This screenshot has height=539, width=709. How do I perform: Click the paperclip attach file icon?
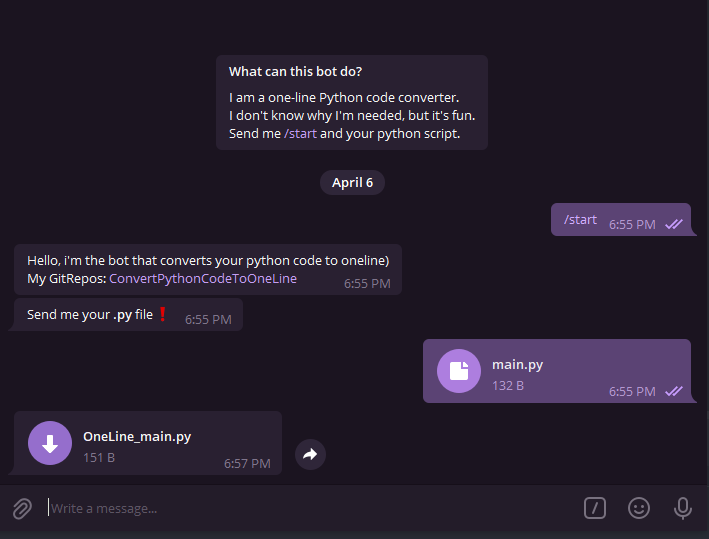[22, 508]
